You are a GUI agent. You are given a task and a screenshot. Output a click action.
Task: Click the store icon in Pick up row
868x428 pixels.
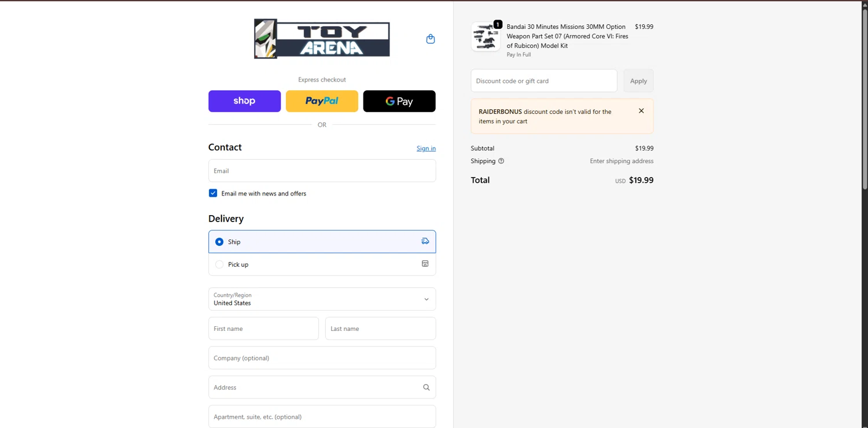(425, 264)
